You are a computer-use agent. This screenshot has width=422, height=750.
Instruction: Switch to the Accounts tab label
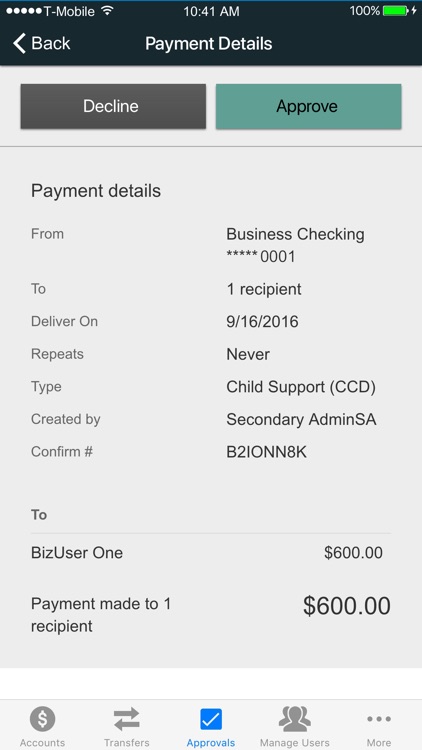[x=43, y=743]
